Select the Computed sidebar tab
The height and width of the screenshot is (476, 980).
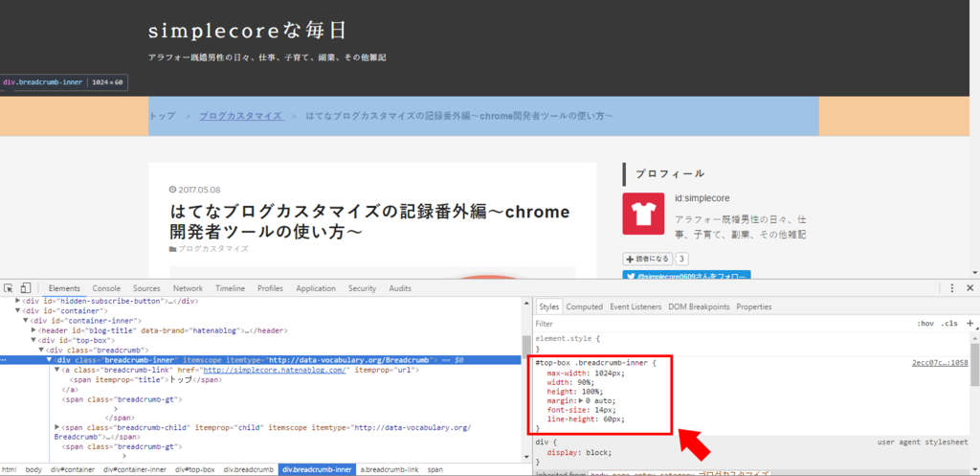point(585,306)
